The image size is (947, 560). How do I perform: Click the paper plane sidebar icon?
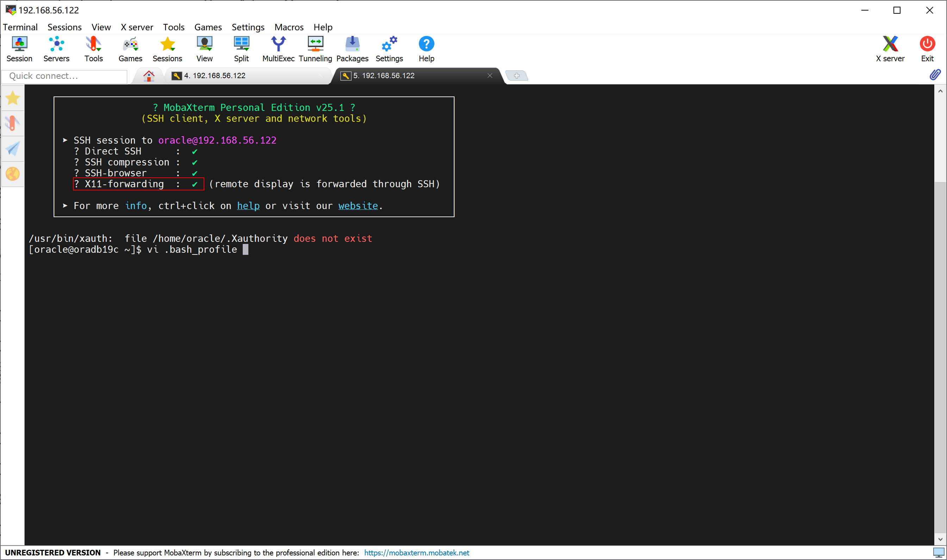click(12, 148)
